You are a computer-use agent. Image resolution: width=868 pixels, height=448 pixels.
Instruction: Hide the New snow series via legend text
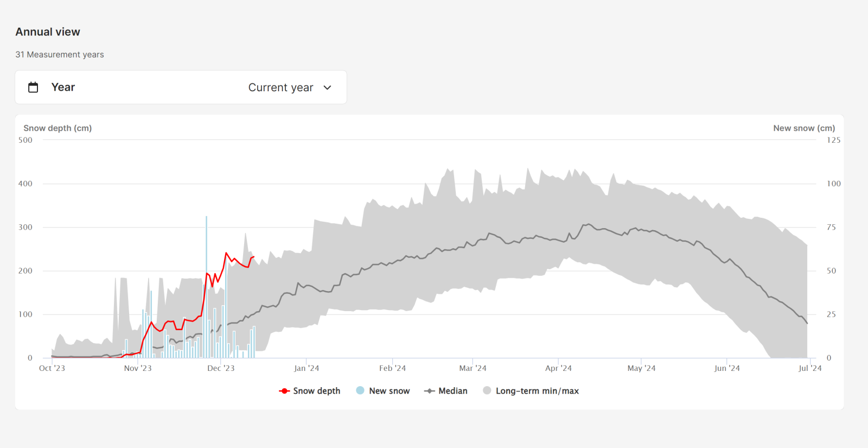pos(389,391)
